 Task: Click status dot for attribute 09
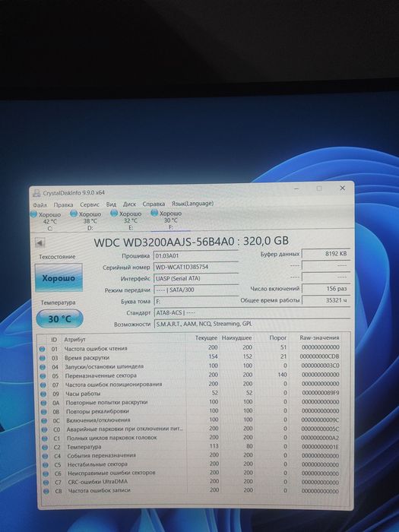[43, 394]
